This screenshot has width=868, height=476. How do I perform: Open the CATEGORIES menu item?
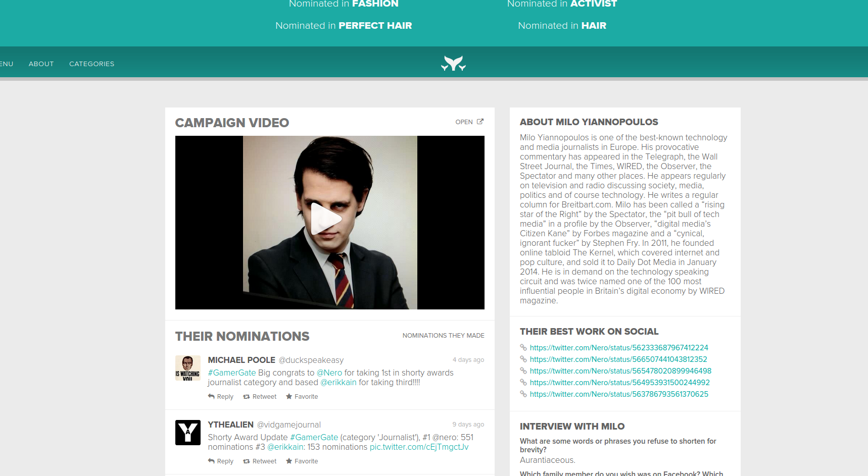click(x=91, y=64)
